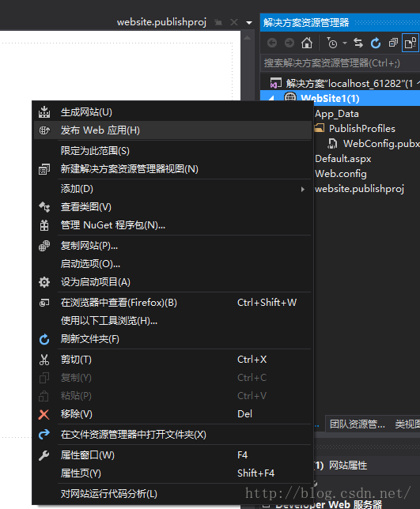Open the pending changes filter dropdown arrow

point(345,43)
